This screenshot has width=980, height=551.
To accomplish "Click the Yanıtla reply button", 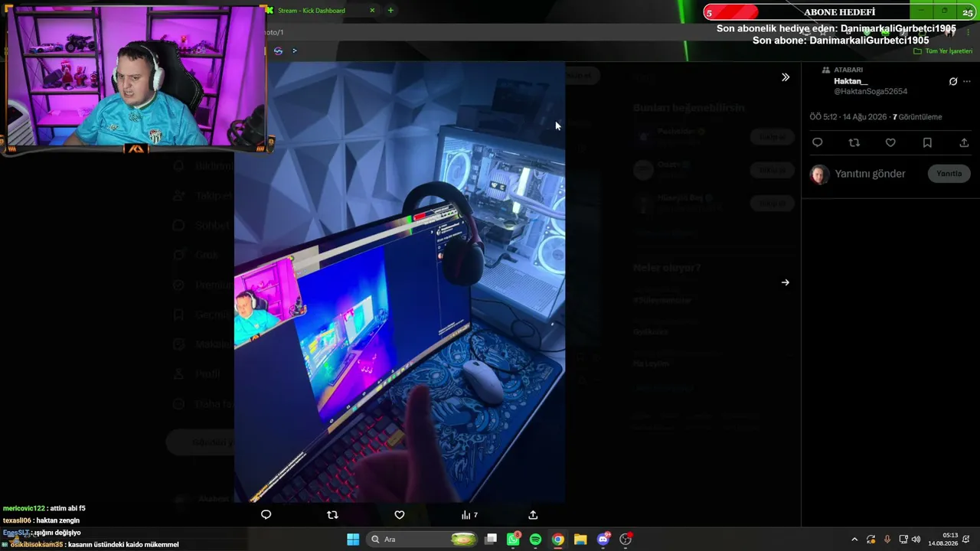I will pos(949,174).
